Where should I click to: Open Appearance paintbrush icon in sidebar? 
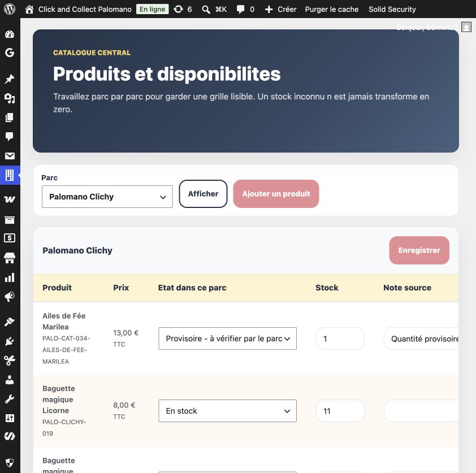click(x=10, y=322)
